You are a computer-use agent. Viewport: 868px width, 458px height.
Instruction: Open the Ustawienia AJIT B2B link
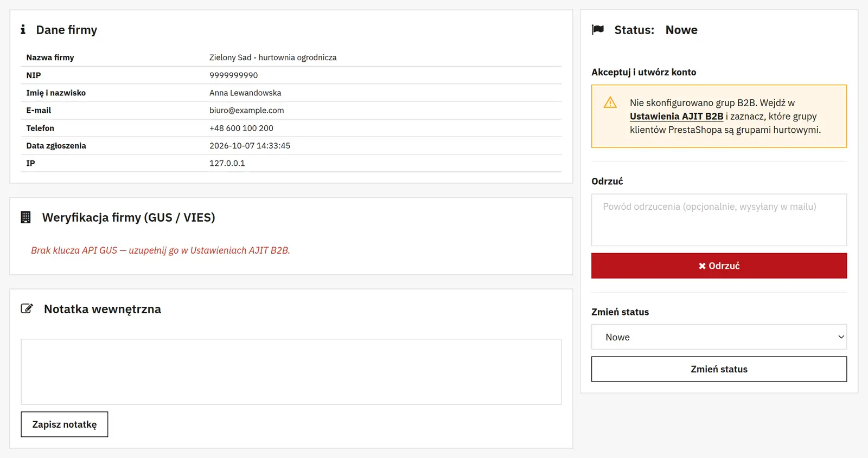tap(676, 116)
